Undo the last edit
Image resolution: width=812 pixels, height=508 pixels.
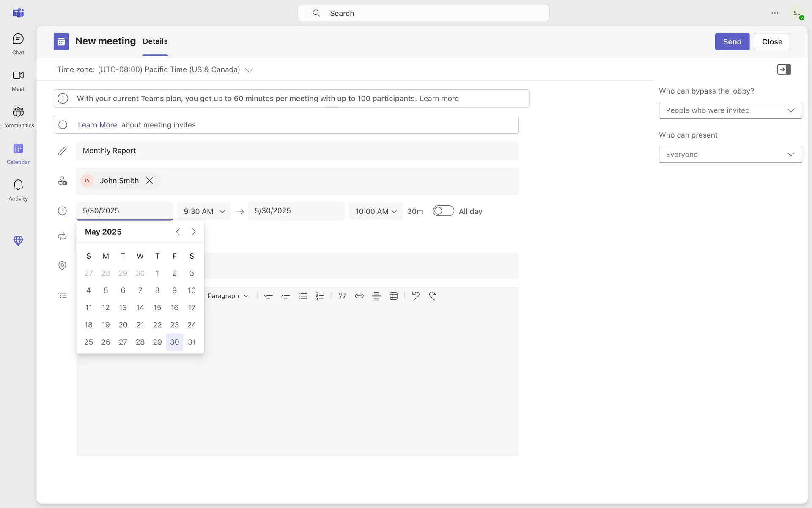pyautogui.click(x=415, y=296)
